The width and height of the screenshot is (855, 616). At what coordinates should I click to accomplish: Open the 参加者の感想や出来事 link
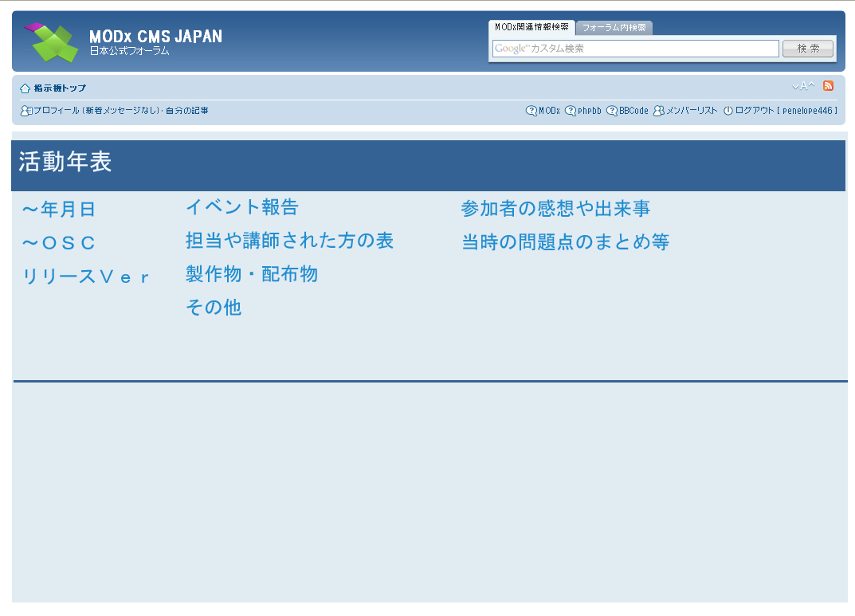(555, 209)
